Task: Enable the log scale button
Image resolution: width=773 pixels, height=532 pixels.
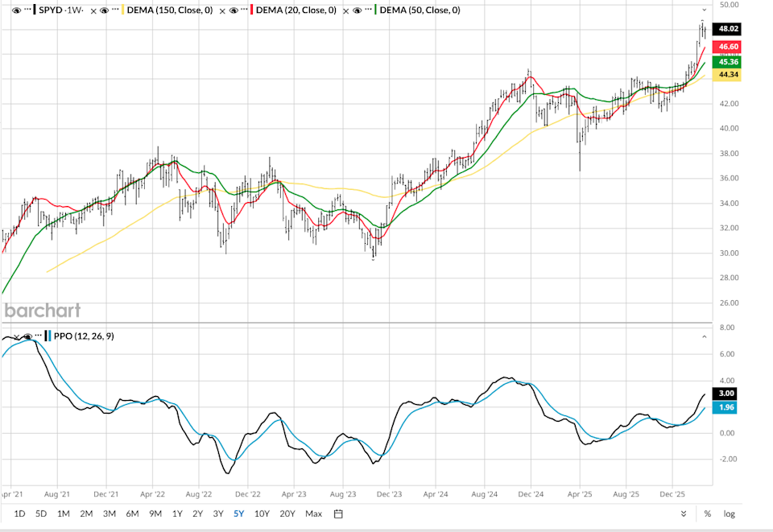Action: point(730,513)
